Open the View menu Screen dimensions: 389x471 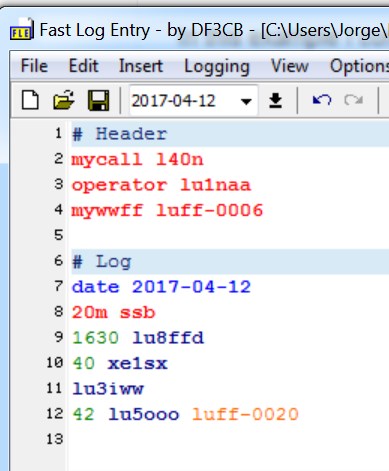click(290, 66)
